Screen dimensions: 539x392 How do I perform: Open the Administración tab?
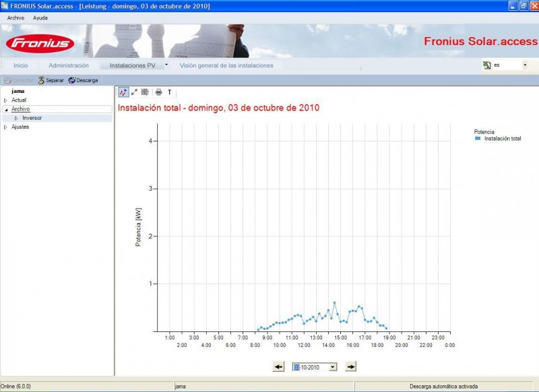[x=69, y=65]
